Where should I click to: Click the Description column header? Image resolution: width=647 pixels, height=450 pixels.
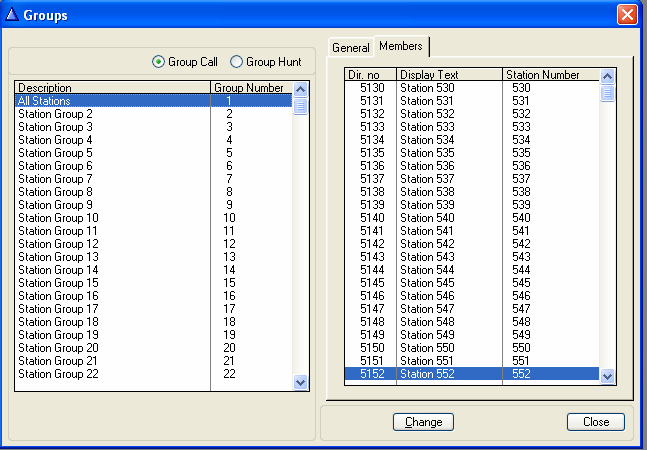(112, 88)
